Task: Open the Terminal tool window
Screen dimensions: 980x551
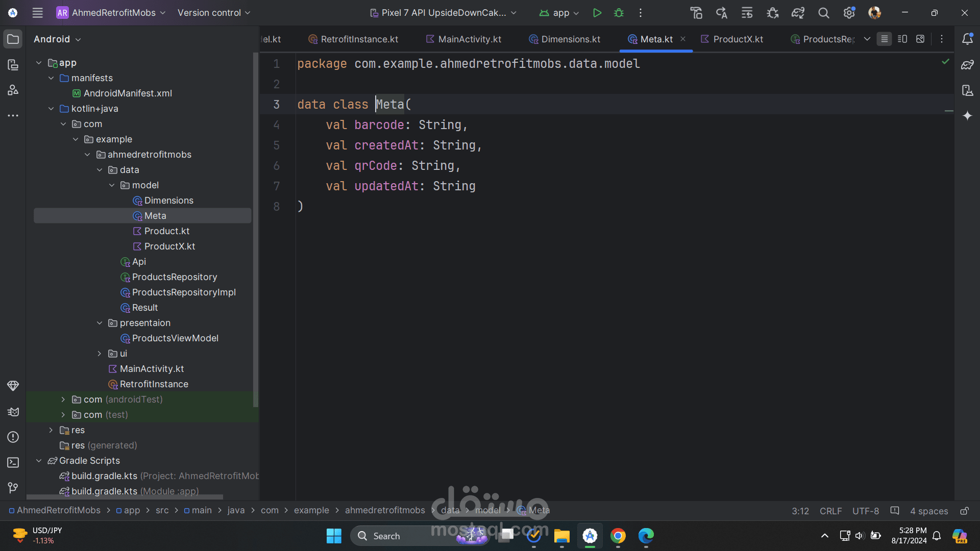Action: (x=13, y=463)
